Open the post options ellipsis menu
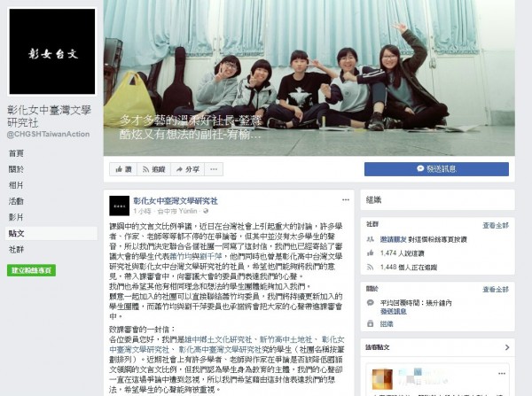532x396 pixels. 346,199
